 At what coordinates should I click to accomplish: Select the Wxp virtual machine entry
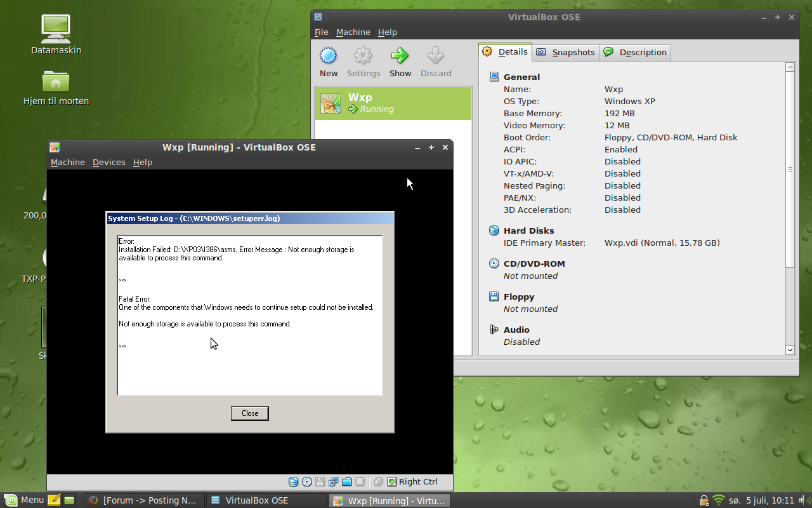[x=393, y=103]
